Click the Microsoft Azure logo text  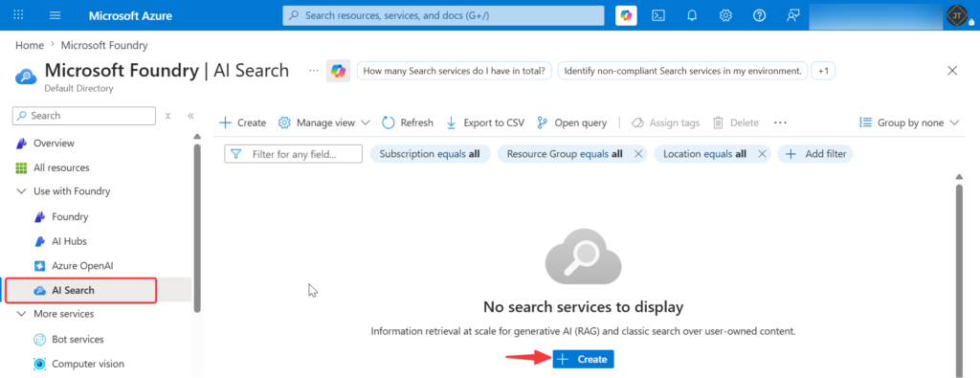130,15
